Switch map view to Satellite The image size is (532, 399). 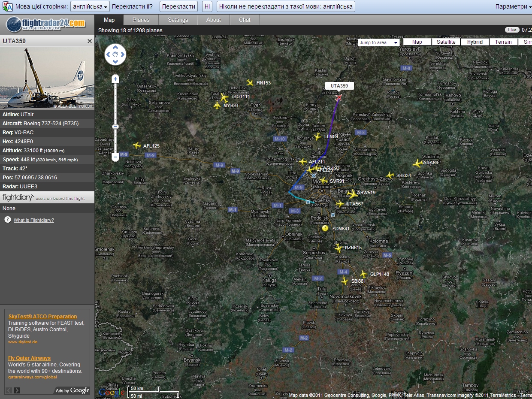point(446,42)
